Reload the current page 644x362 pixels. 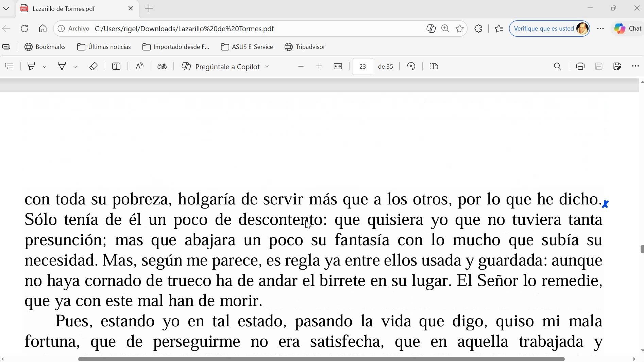[x=24, y=29]
